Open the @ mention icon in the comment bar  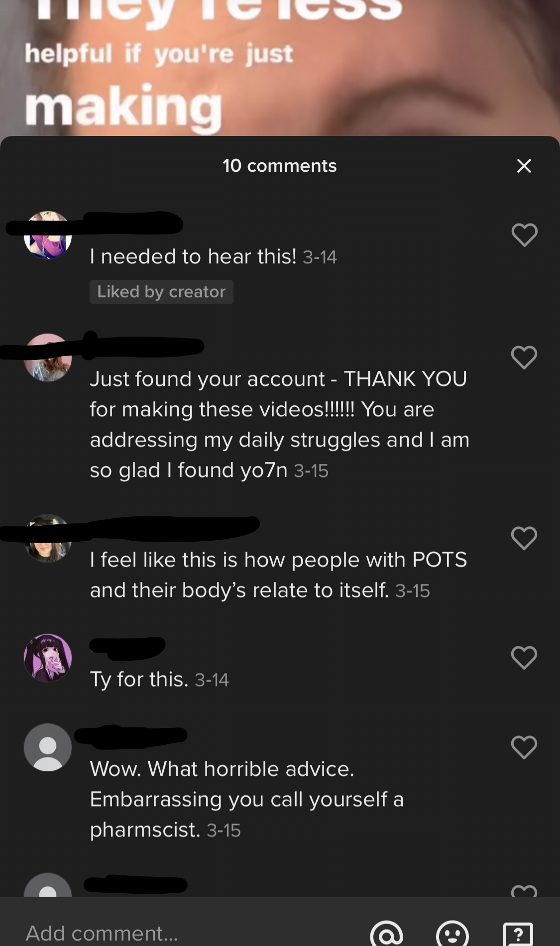pyautogui.click(x=387, y=933)
